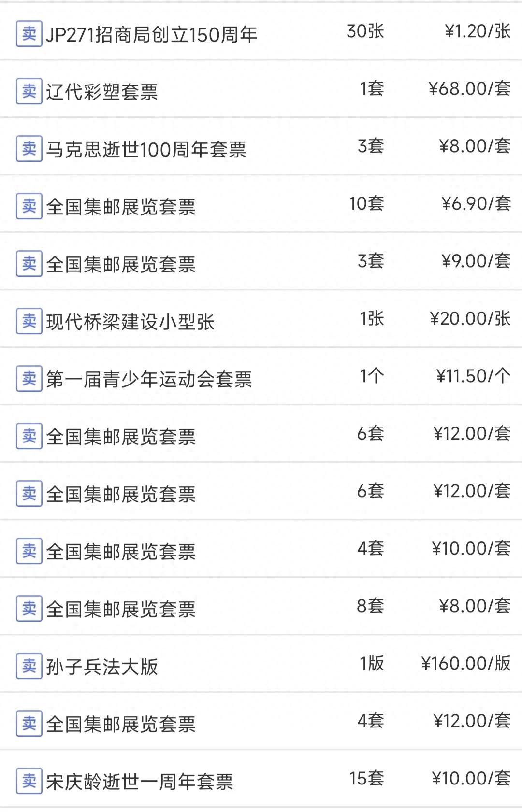522x812 pixels.
Task: Tap the 卖 icon for 第一届青少年运动会套票
Action: click(29, 379)
